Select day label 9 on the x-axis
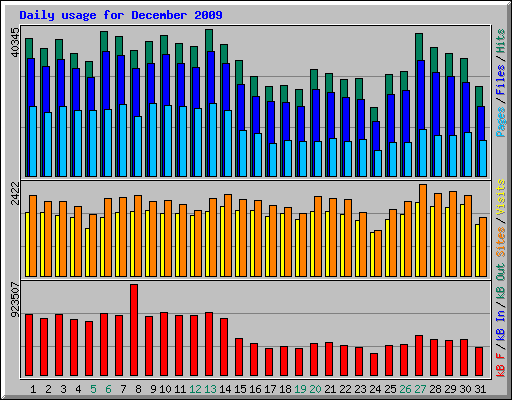The height and width of the screenshot is (400, 512). coord(153,389)
